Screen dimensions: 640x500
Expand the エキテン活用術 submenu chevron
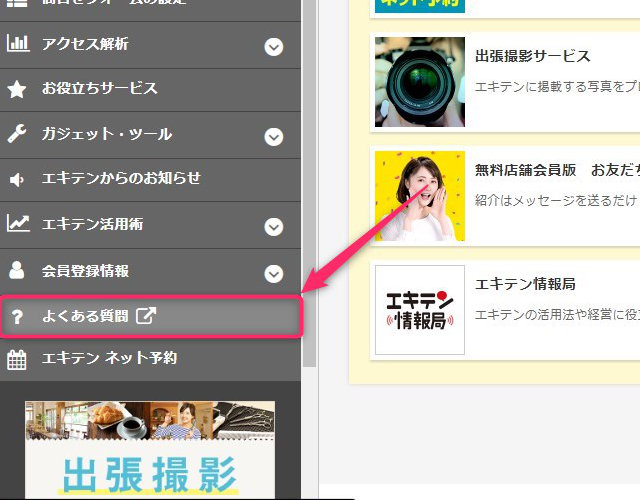click(273, 227)
